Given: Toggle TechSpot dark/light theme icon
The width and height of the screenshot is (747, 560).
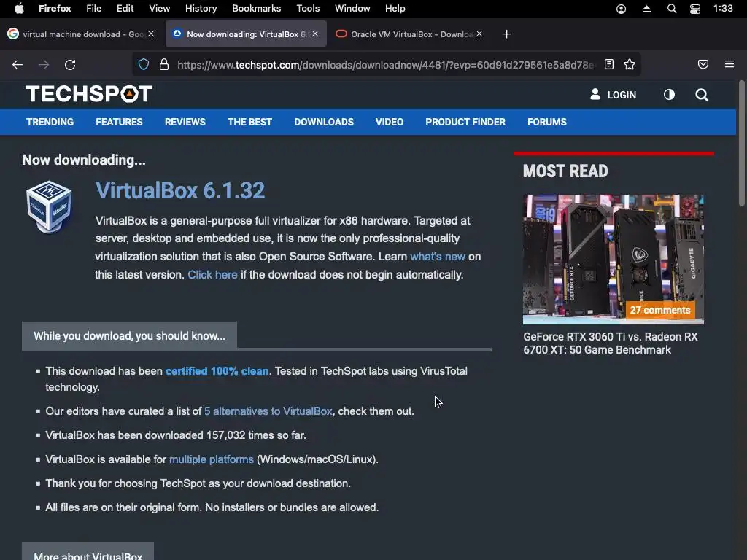Looking at the screenshot, I should tap(670, 95).
